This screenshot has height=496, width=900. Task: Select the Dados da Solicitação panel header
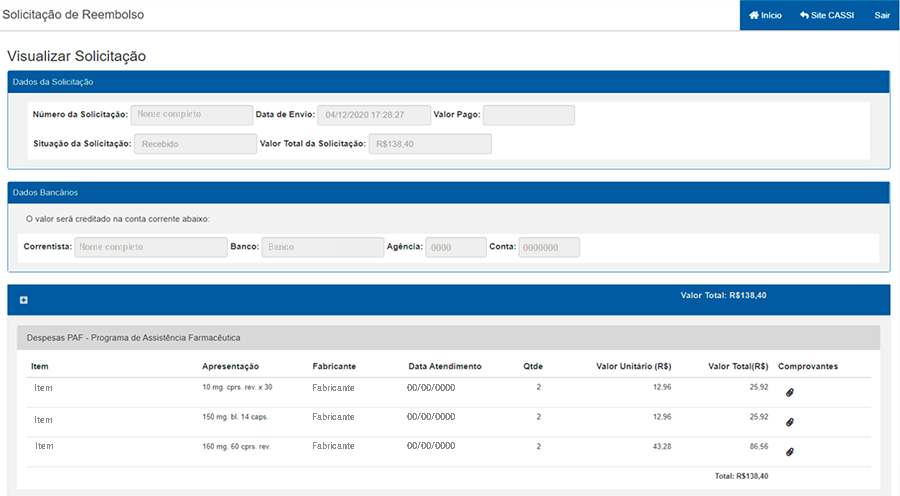coord(449,82)
